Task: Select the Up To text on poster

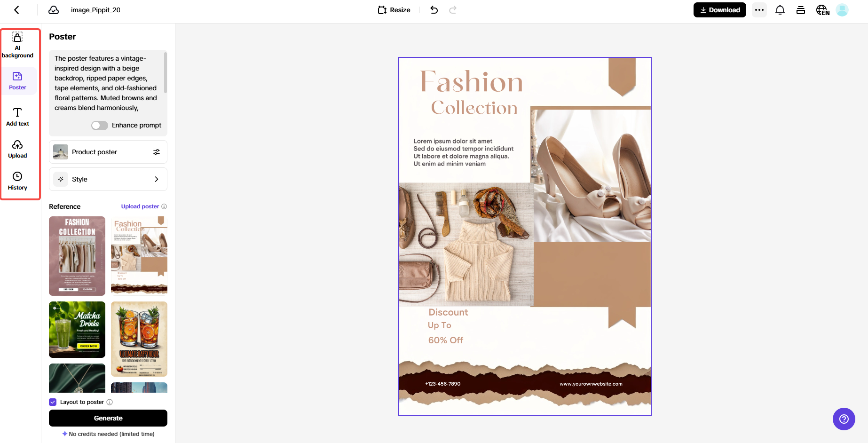Action: [x=440, y=325]
